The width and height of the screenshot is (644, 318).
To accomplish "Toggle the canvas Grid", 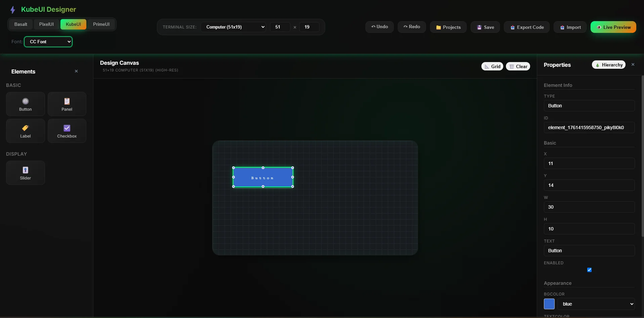I will point(492,66).
